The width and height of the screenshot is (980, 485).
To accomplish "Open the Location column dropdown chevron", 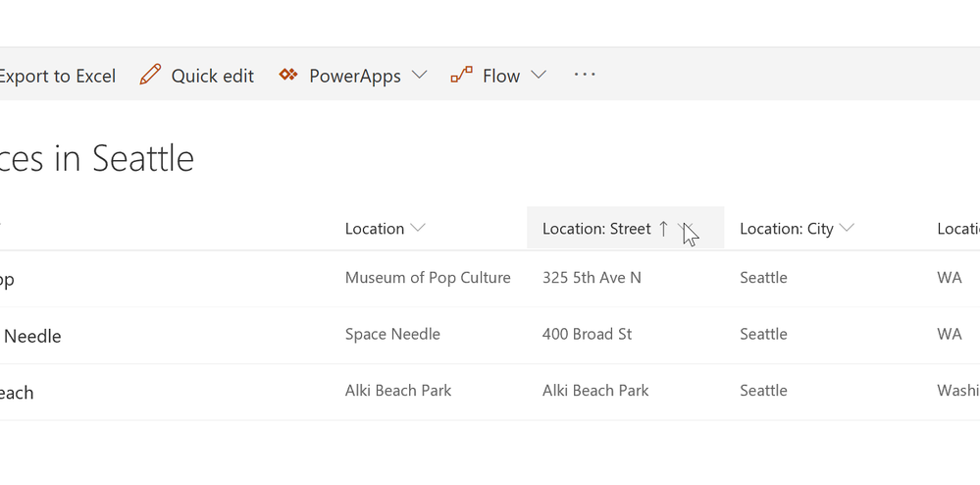I will (418, 229).
